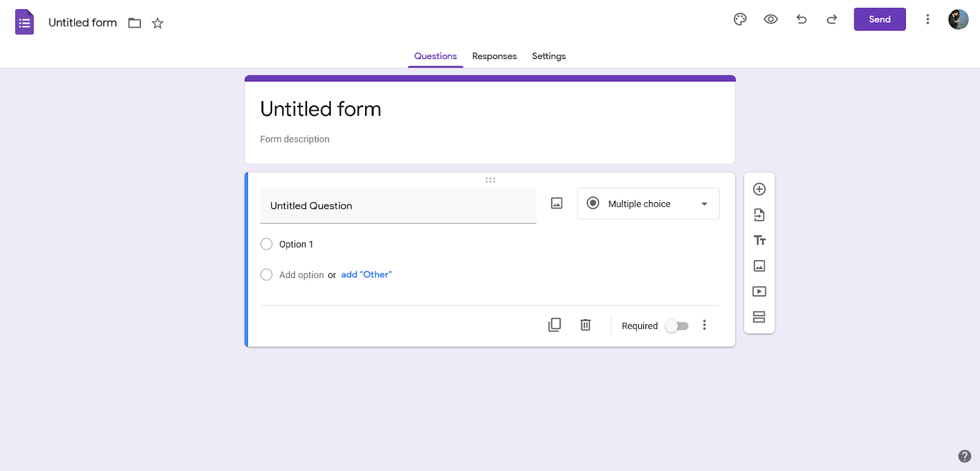
Task: Click the undo arrow
Action: click(801, 19)
